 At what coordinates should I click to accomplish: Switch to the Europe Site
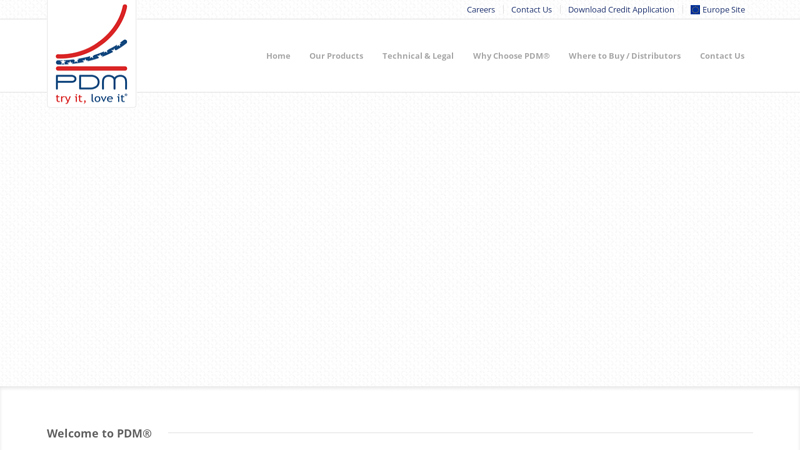[723, 10]
